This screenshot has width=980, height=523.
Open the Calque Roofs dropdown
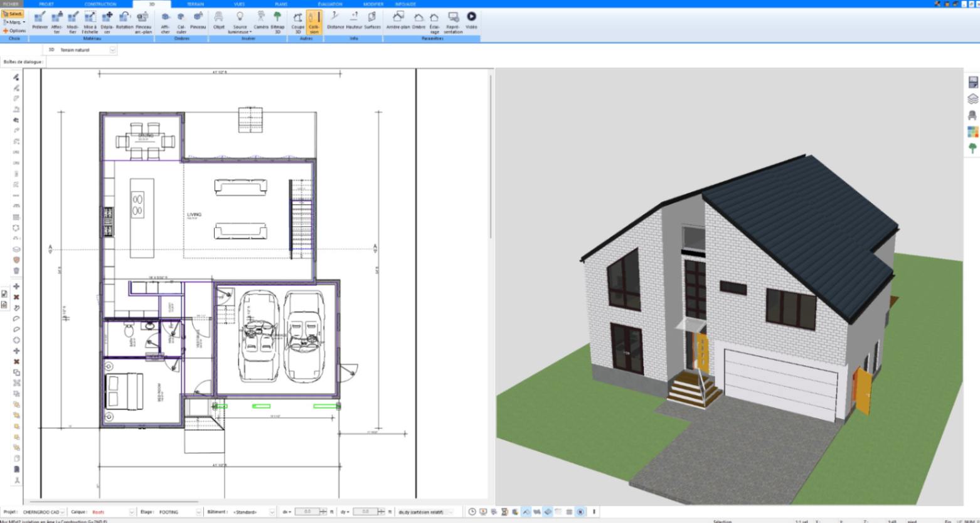click(x=132, y=512)
